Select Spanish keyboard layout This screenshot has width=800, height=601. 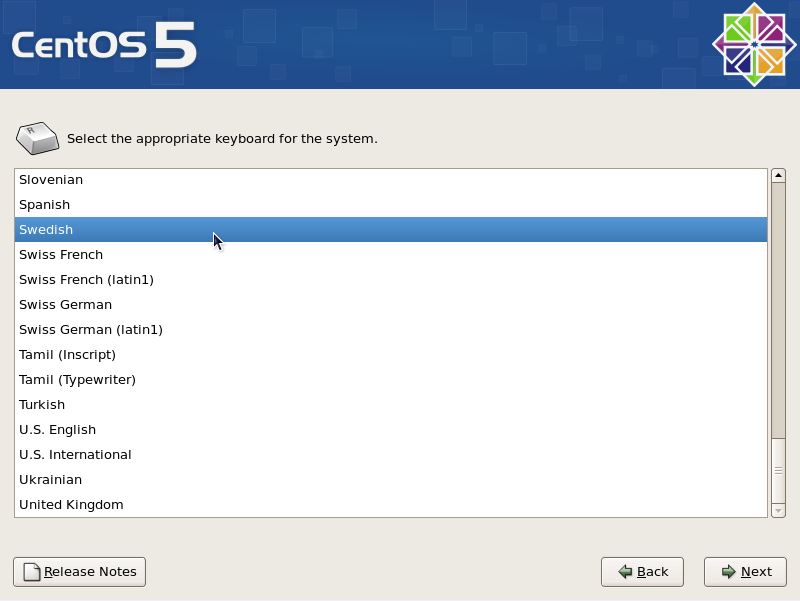click(x=391, y=205)
